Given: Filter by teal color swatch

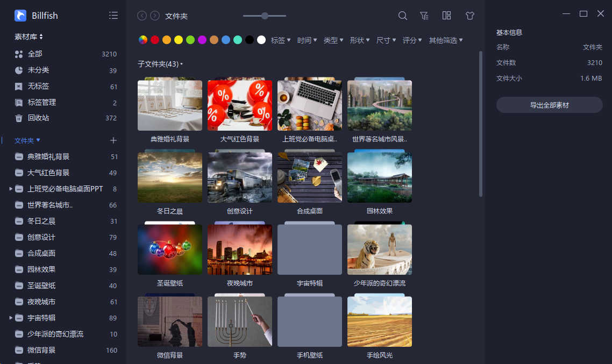Looking at the screenshot, I should (x=238, y=40).
